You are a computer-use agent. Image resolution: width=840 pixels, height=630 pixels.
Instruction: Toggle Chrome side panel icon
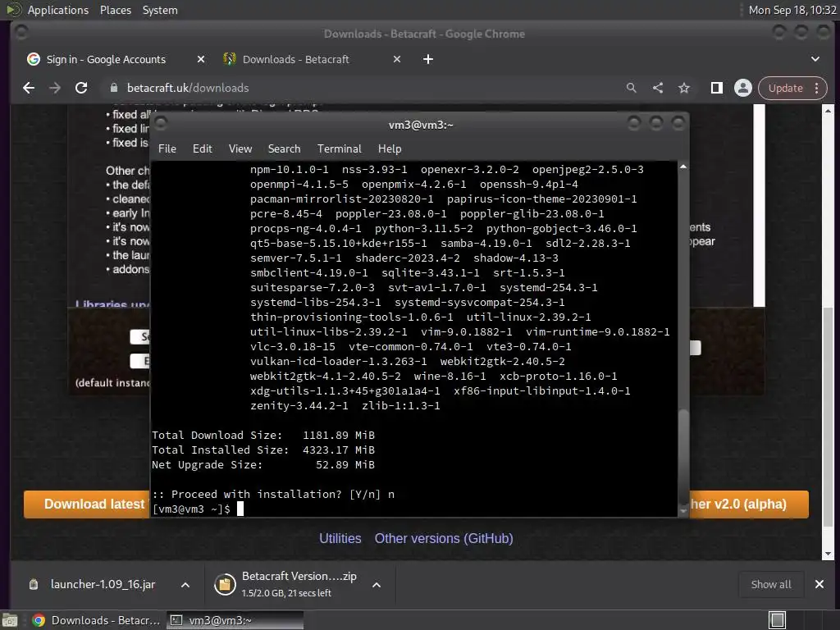[717, 88]
